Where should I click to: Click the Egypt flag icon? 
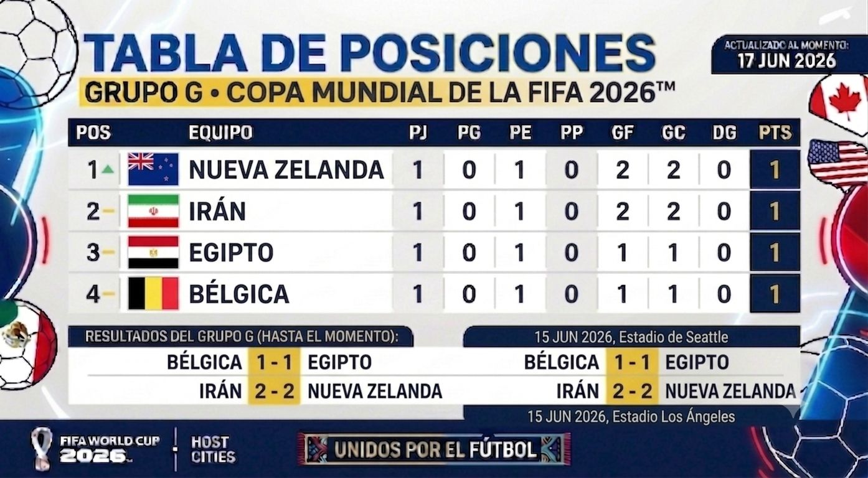click(x=153, y=252)
